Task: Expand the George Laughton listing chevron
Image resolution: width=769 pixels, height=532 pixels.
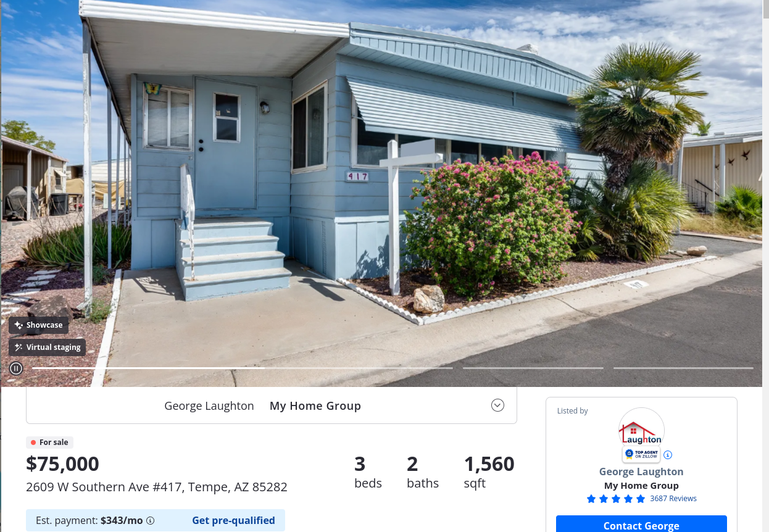Action: (497, 405)
